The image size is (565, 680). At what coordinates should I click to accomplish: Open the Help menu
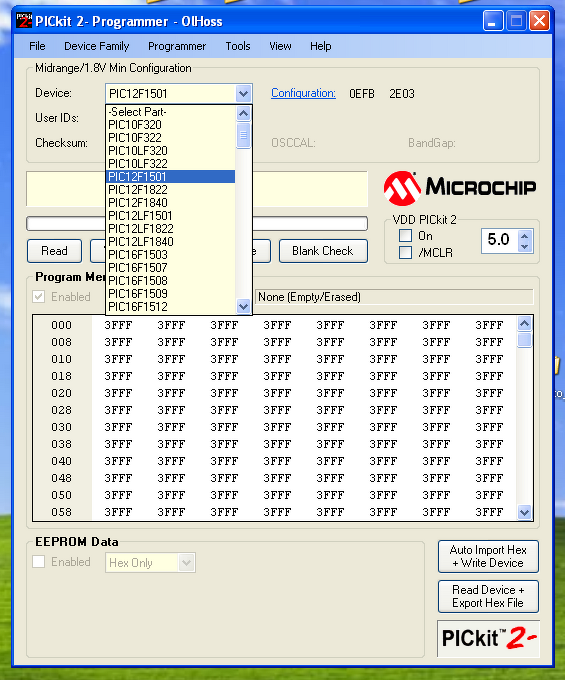[320, 46]
